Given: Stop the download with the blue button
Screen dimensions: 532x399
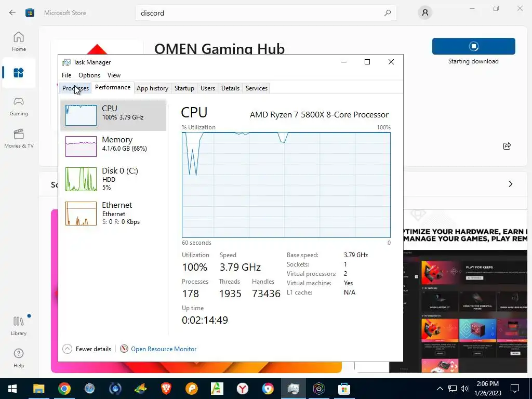Looking at the screenshot, I should click(x=474, y=46).
